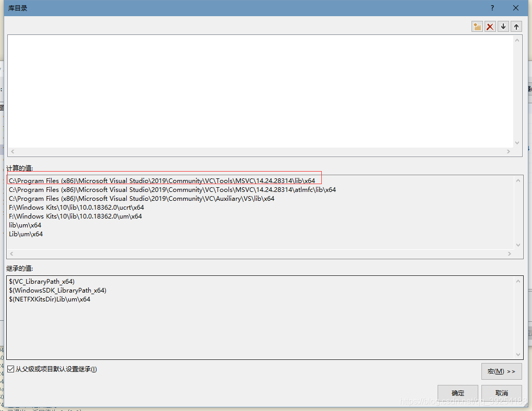Move line up with arrow icon
The height and width of the screenshot is (411, 532).
point(516,27)
